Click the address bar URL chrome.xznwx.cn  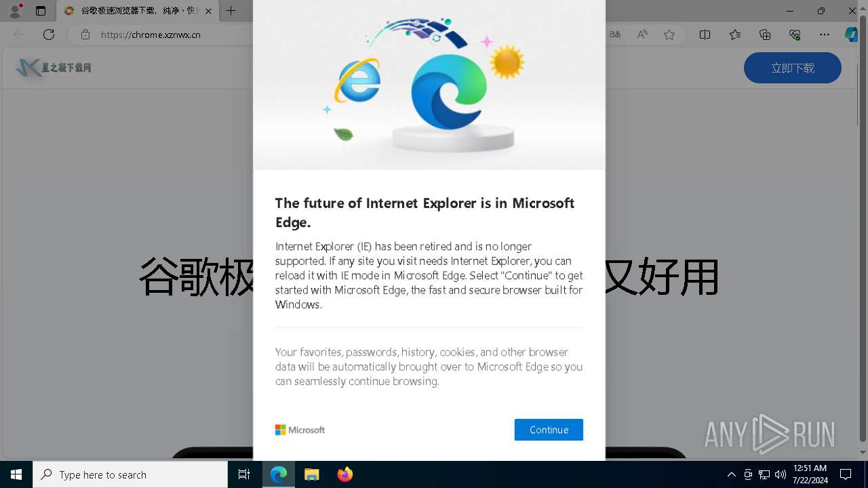point(151,35)
